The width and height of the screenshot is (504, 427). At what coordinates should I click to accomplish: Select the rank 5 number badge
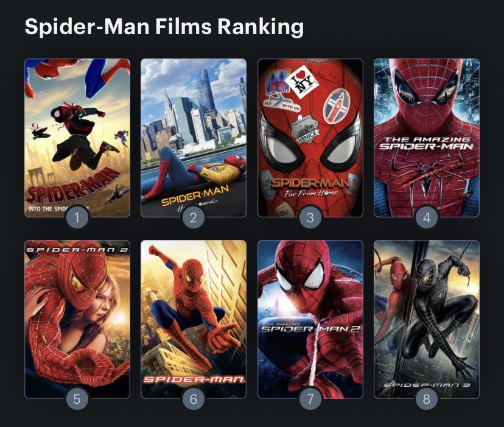click(77, 400)
